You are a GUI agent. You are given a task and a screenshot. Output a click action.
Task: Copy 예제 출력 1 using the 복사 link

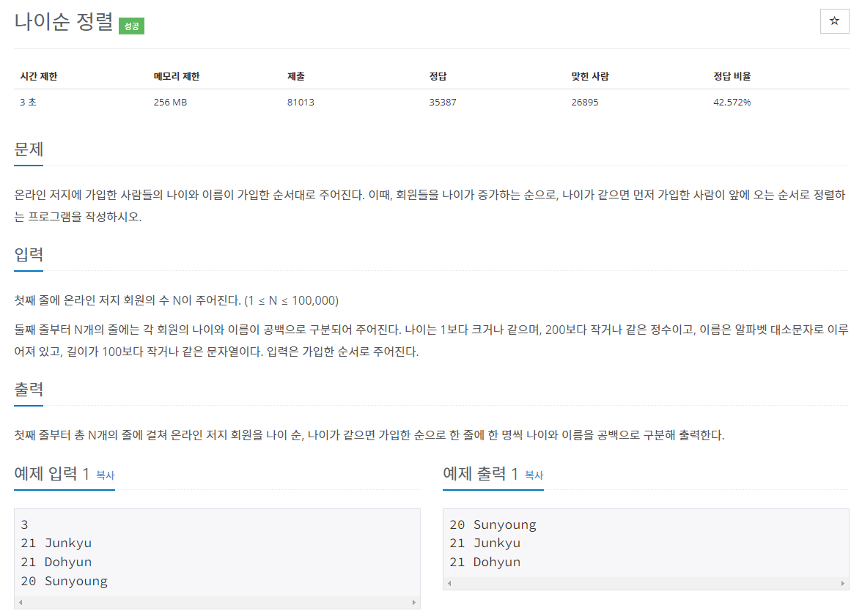point(534,475)
